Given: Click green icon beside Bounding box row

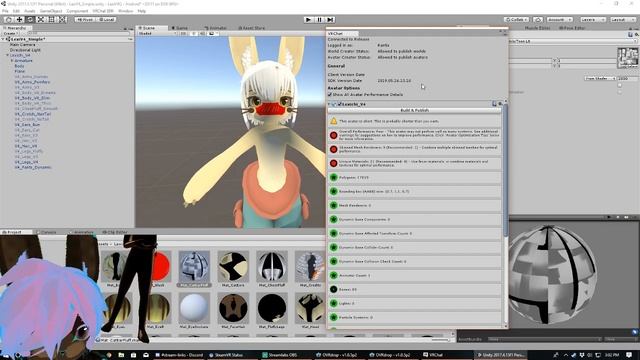Looking at the screenshot, I should (x=333, y=191).
